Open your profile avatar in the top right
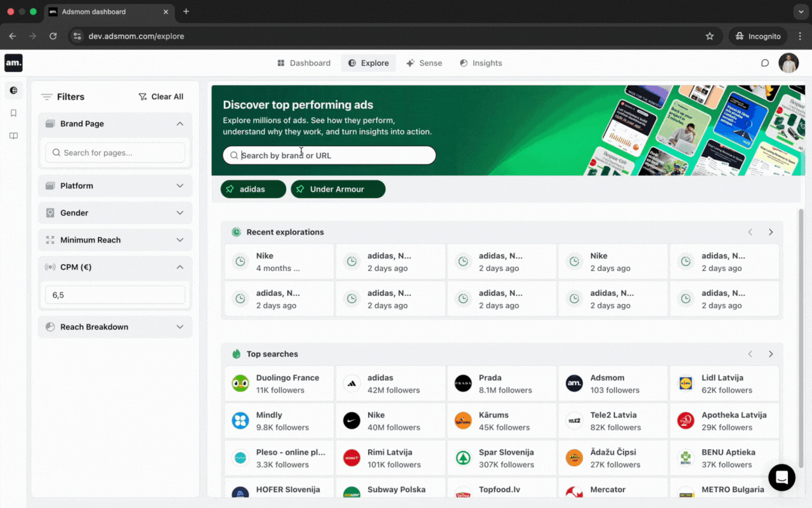812x508 pixels. 788,63
